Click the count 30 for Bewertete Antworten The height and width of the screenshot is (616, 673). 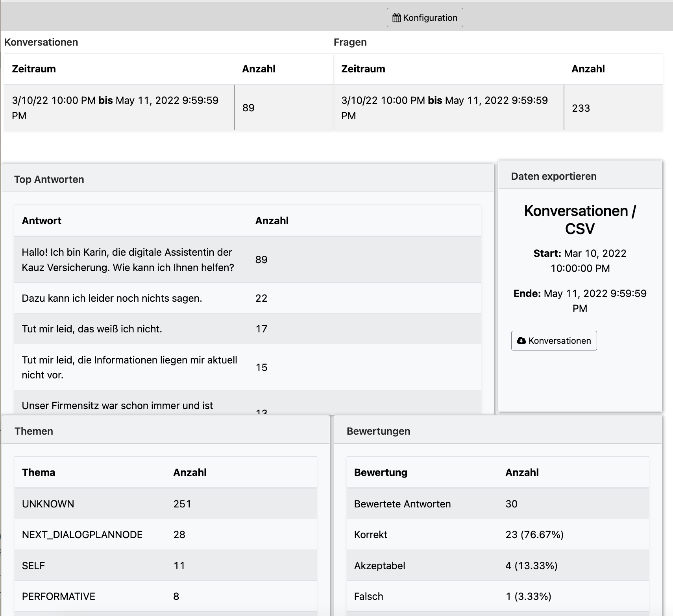511,504
